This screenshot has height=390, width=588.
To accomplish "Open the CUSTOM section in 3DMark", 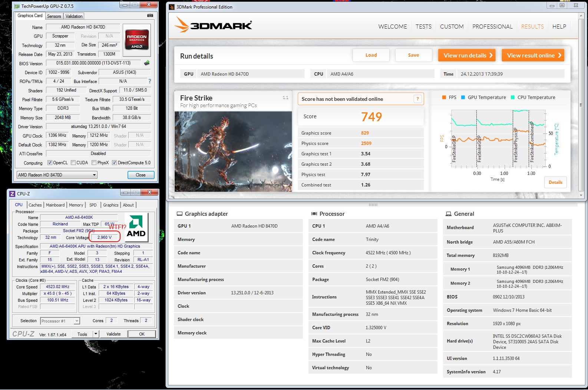I will pyautogui.click(x=452, y=27).
